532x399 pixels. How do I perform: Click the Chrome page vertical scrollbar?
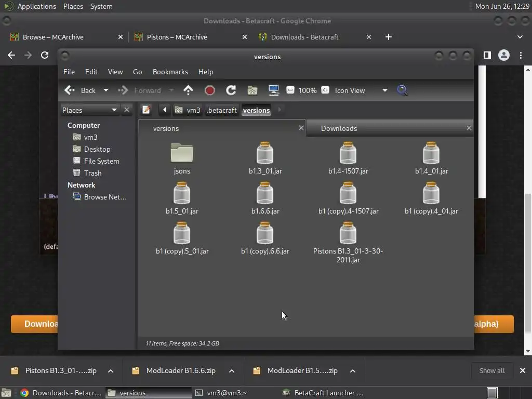528,263
